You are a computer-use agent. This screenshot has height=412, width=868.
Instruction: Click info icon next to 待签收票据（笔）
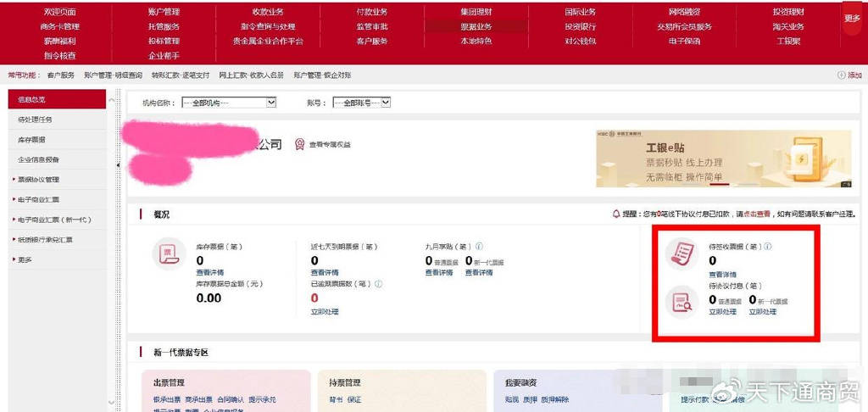[x=768, y=247]
